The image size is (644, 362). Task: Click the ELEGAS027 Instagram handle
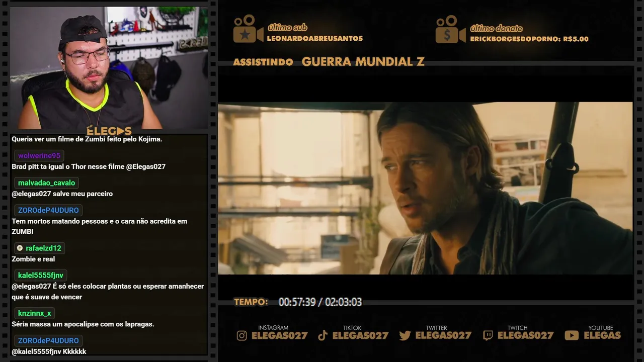click(279, 335)
